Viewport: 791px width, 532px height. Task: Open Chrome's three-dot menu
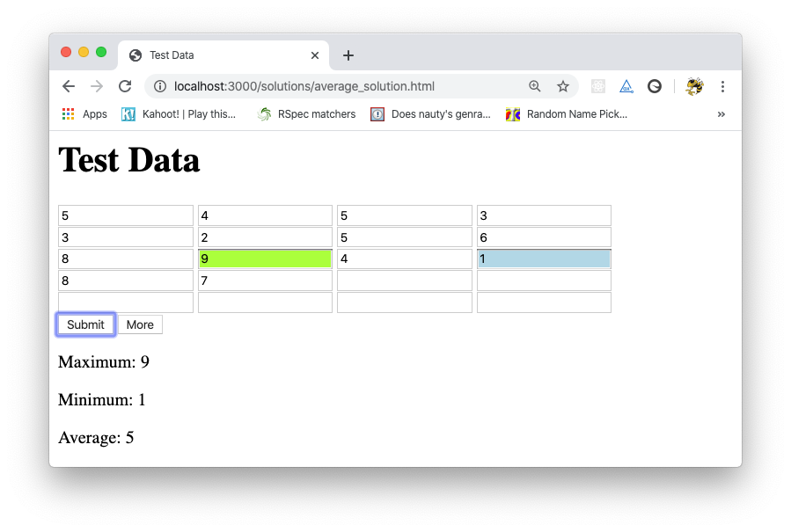click(722, 86)
